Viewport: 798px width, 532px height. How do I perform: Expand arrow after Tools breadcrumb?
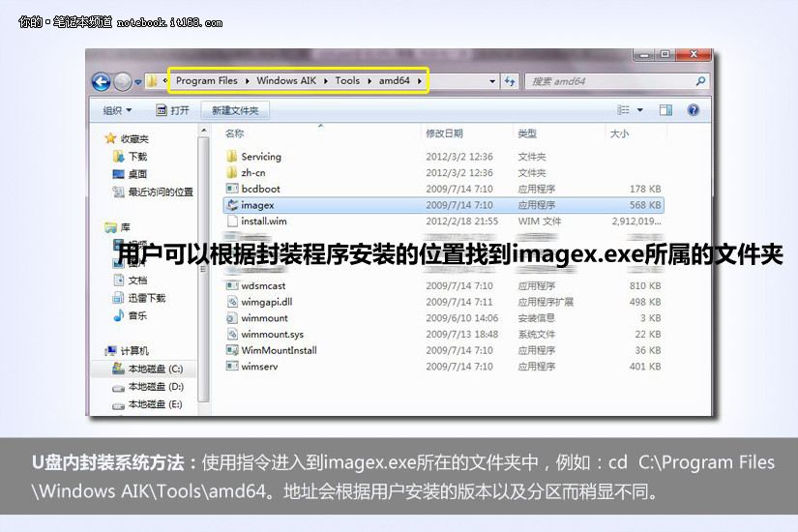coord(369,81)
